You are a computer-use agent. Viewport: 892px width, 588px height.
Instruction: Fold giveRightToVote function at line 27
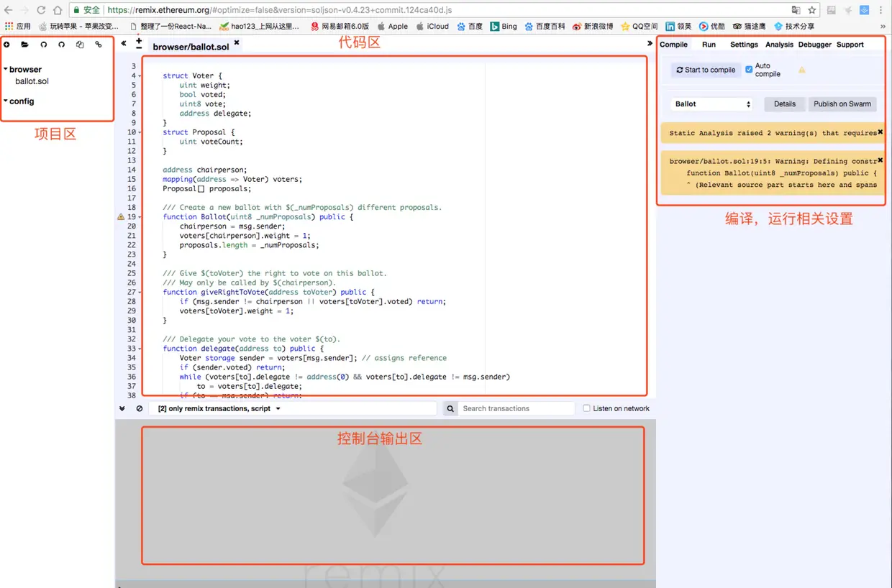[140, 292]
